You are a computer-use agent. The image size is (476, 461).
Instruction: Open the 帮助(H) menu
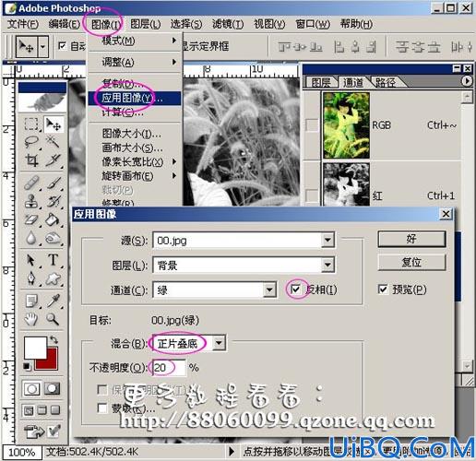356,24
